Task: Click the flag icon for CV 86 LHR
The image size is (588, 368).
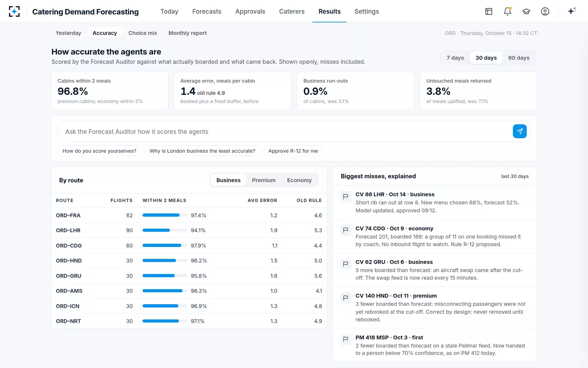Action: (x=345, y=197)
